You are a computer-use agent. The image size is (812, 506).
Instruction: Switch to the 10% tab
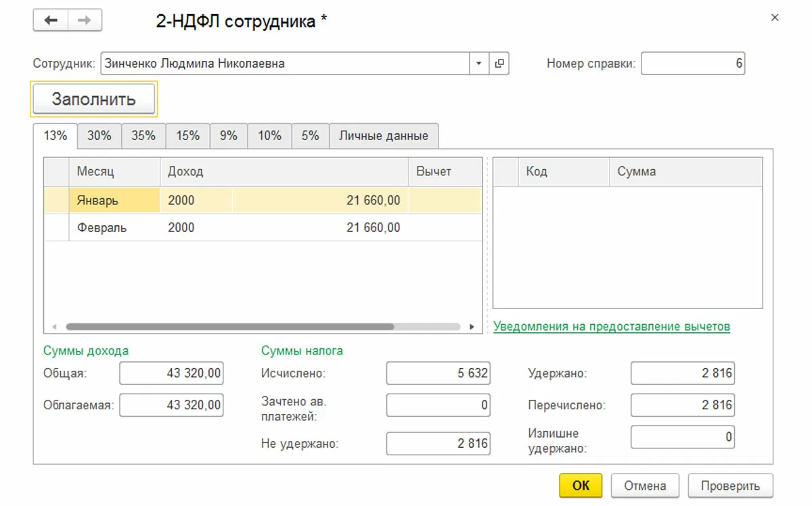(x=269, y=135)
